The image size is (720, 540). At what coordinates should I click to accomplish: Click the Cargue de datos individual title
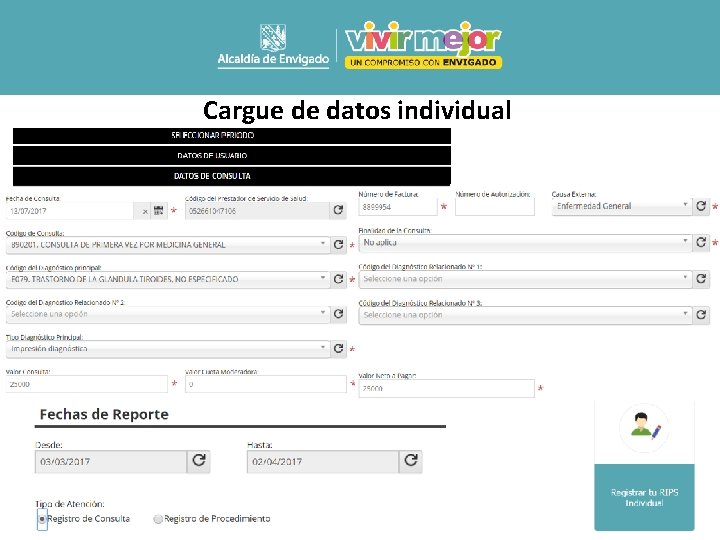(357, 110)
